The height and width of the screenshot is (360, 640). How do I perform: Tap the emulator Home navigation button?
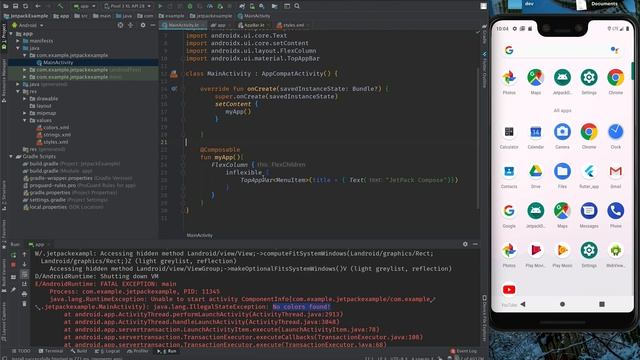click(562, 304)
